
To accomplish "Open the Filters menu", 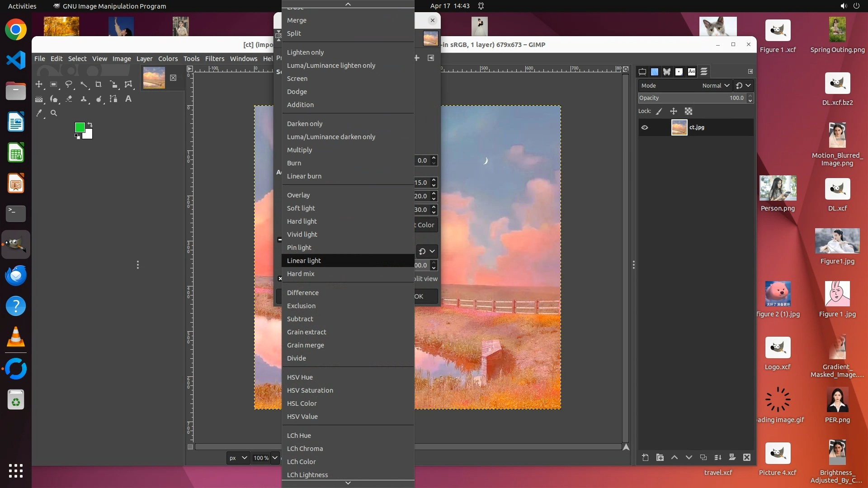I will click(x=214, y=59).
